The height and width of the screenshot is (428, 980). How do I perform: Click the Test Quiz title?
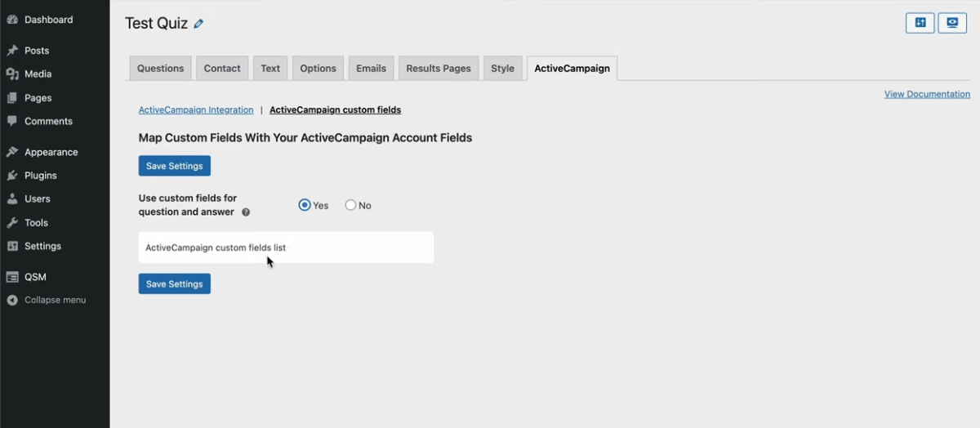coord(156,24)
